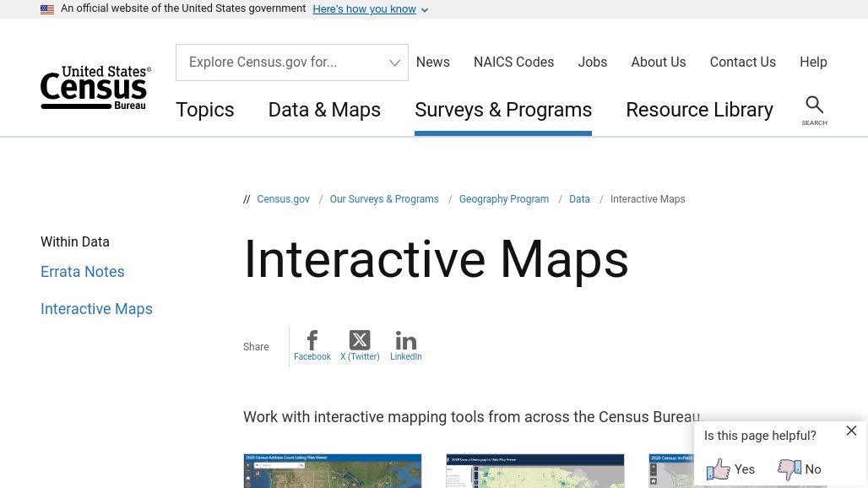
Task: Click the US flag icon in banner
Action: (x=47, y=8)
